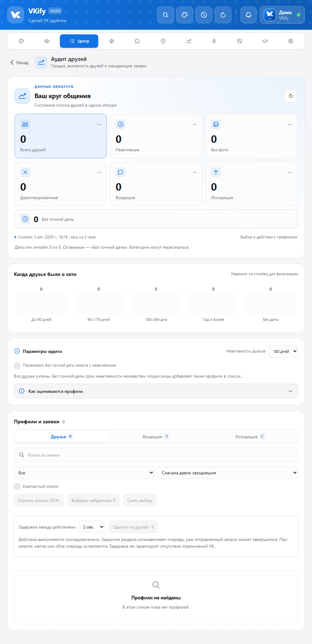Open the chart analytics tab
The image size is (312, 644).
pyautogui.click(x=189, y=41)
